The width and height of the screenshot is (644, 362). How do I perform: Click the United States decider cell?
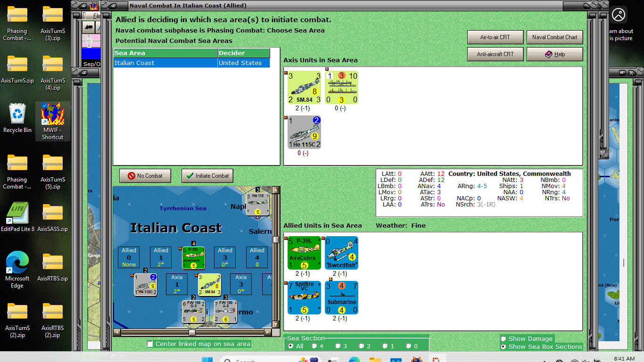[244, 63]
